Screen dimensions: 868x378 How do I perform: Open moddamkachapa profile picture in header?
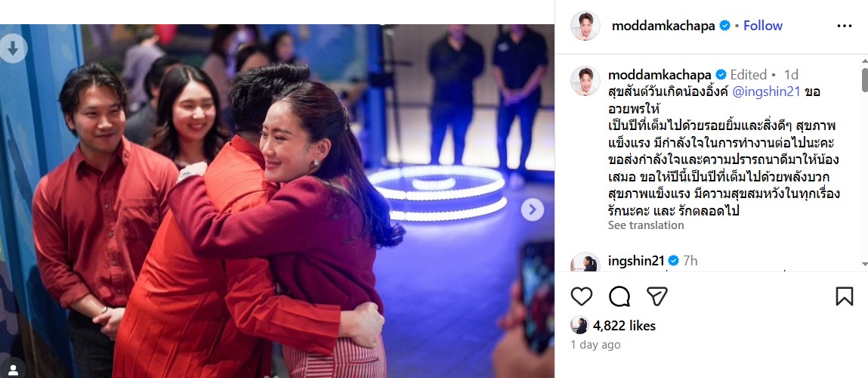[585, 26]
